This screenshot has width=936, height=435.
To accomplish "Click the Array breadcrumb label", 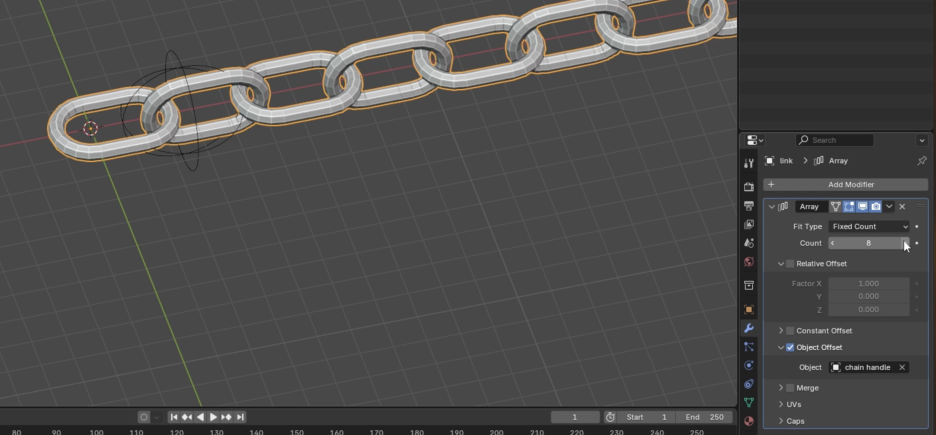I will (838, 161).
